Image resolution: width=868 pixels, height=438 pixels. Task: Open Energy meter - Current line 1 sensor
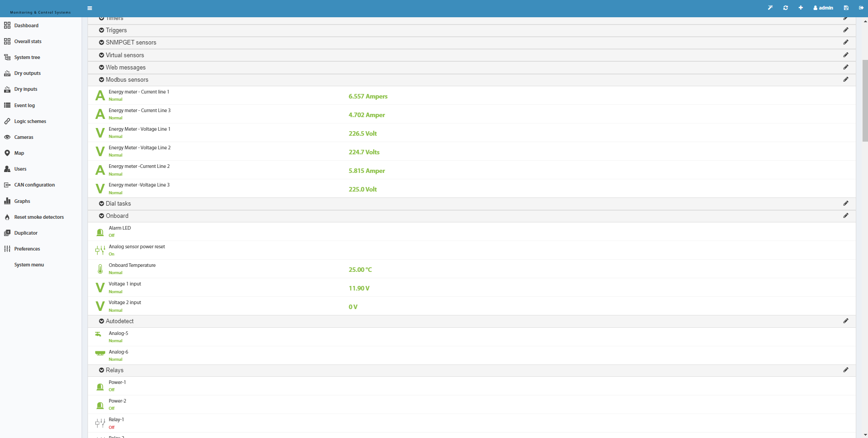pos(139,92)
